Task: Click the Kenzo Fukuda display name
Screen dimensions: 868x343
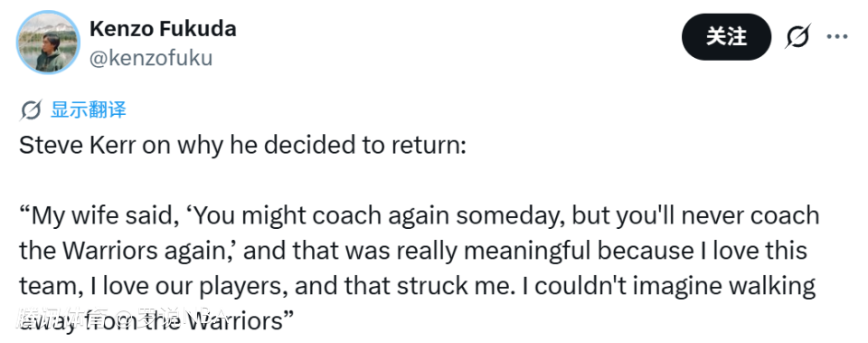Action: point(163,29)
